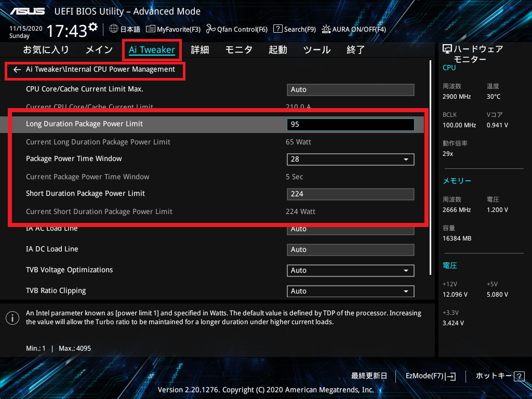The image size is (532, 399).
Task: Click the 65 Watt current value
Action: 298,142
